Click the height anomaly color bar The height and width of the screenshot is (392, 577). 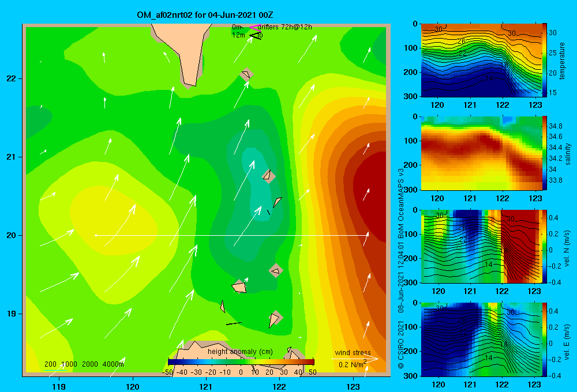(x=241, y=362)
